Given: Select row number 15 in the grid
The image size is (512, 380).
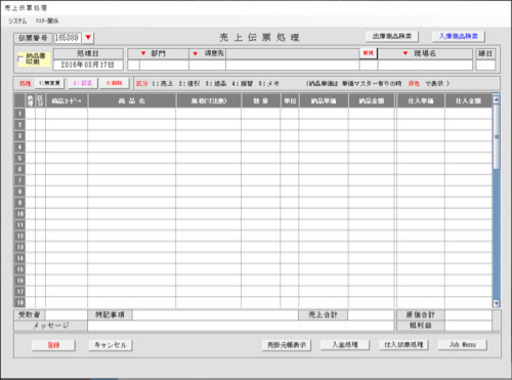Looking at the screenshot, I should [x=20, y=269].
